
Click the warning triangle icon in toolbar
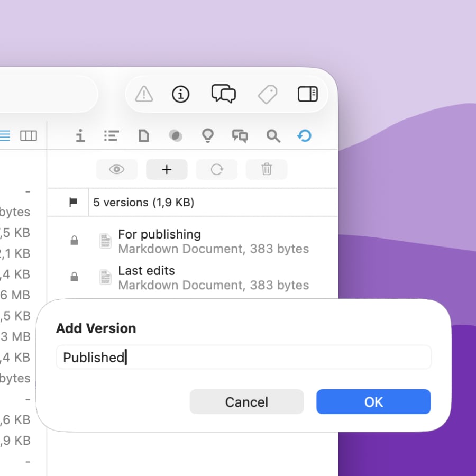click(x=144, y=95)
